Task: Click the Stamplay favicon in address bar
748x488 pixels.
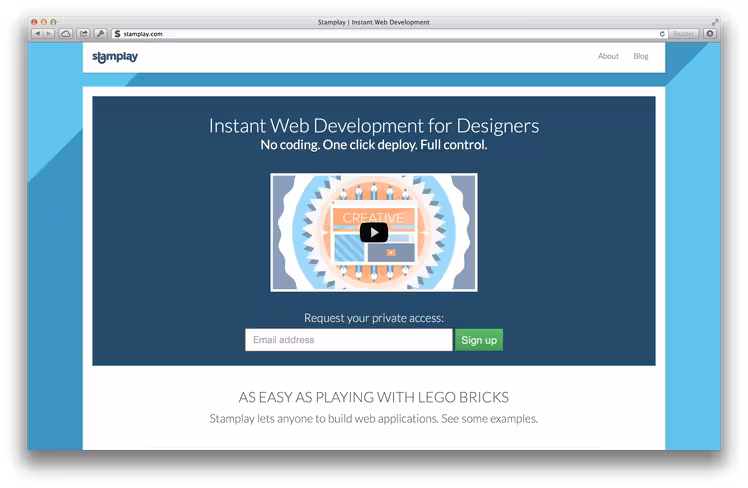Action: click(x=117, y=34)
